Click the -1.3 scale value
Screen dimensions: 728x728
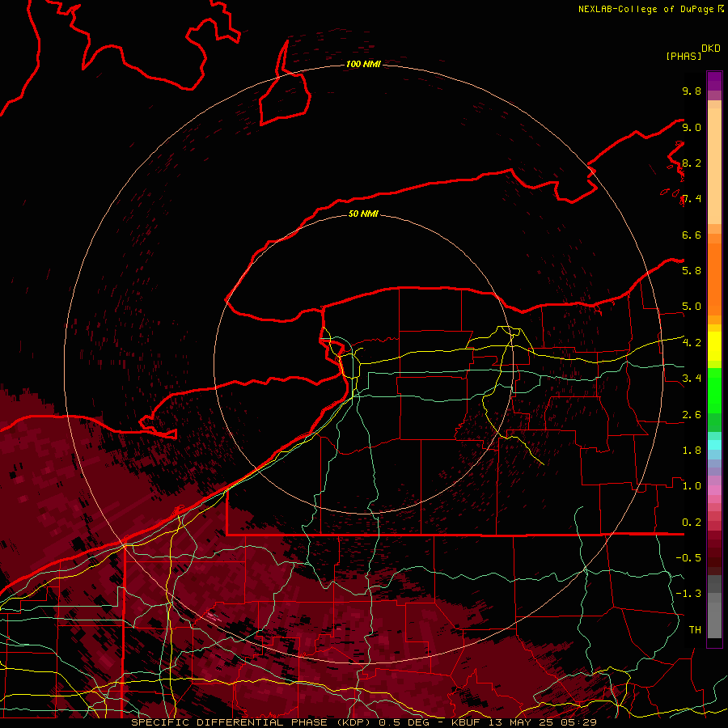click(x=688, y=594)
